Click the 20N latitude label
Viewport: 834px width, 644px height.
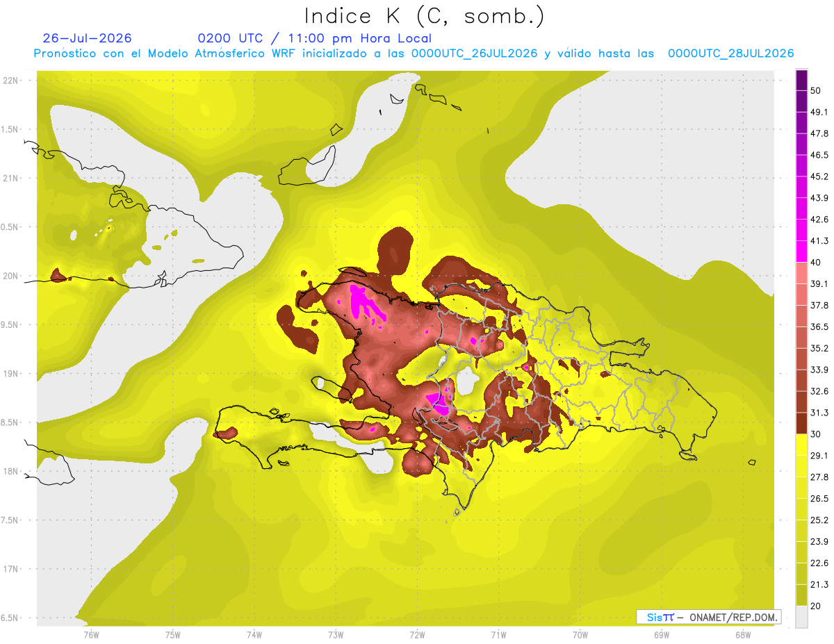[10, 276]
